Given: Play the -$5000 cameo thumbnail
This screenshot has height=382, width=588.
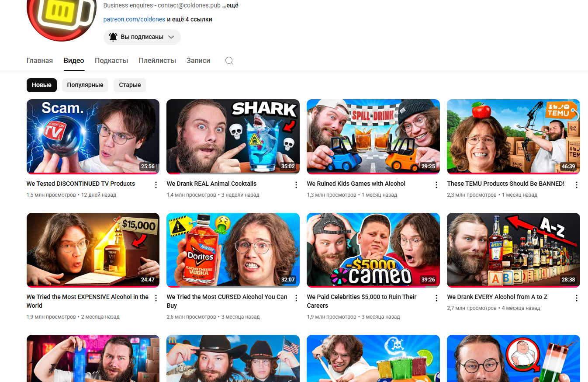Looking at the screenshot, I should (374, 250).
